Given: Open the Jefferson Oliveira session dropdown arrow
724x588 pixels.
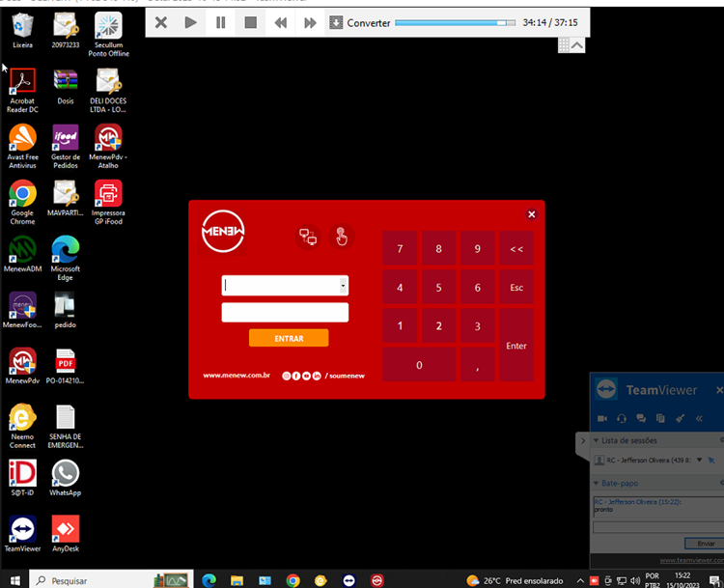Looking at the screenshot, I should pos(699,460).
